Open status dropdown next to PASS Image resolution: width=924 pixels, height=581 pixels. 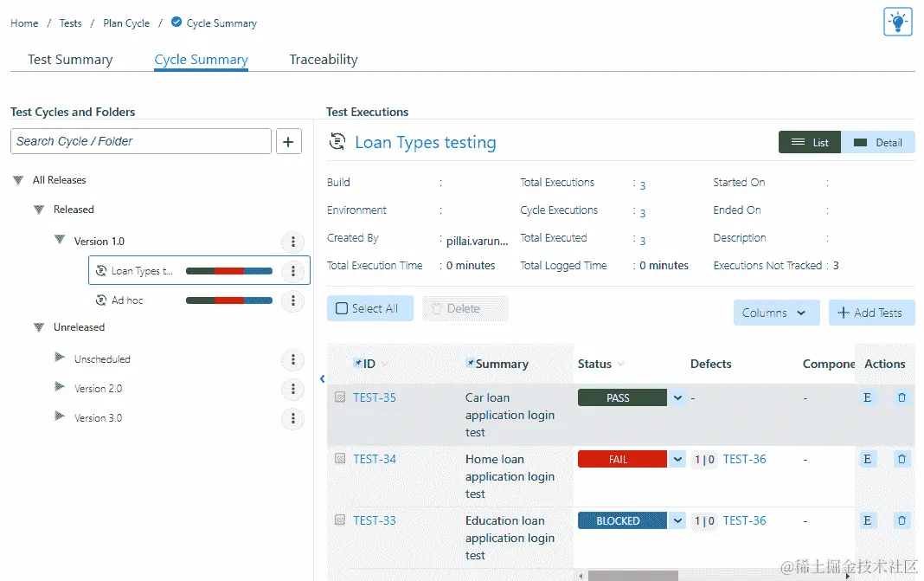(x=677, y=397)
